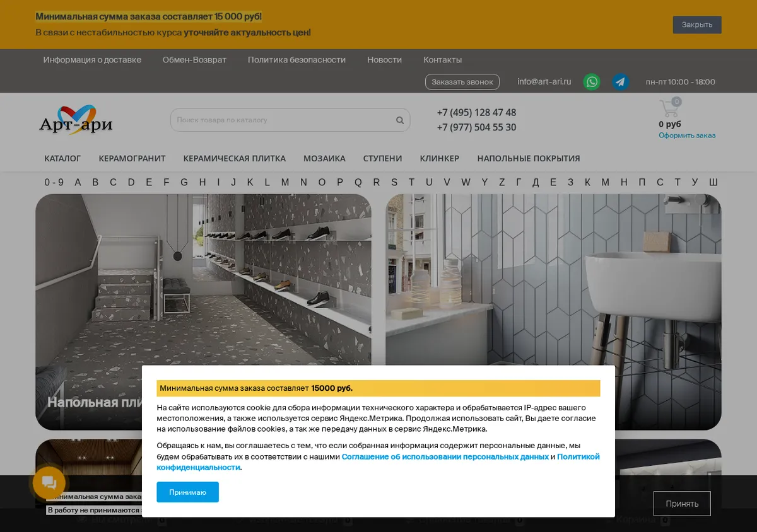Focus the catalog search input field

coord(283,120)
